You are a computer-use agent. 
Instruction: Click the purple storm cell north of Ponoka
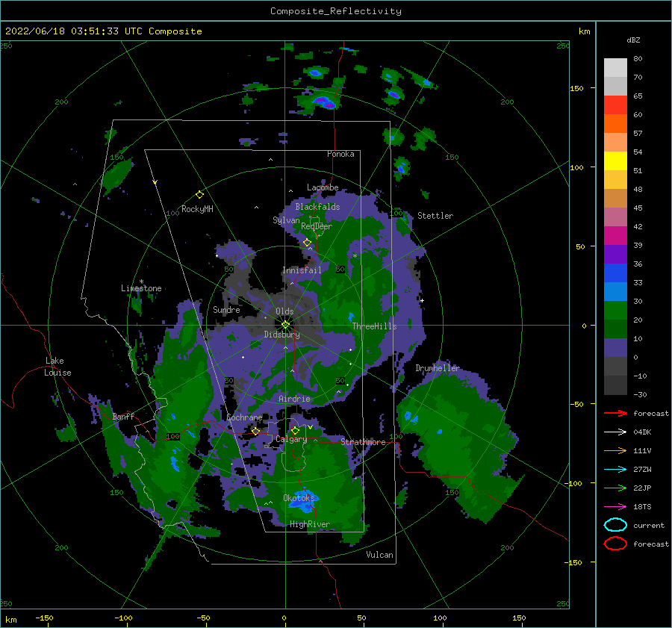point(325,102)
